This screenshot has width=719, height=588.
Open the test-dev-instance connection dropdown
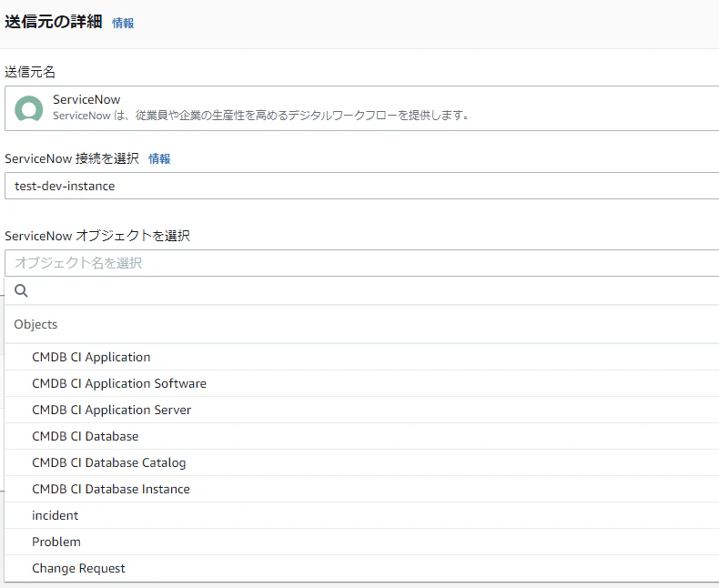click(x=362, y=186)
